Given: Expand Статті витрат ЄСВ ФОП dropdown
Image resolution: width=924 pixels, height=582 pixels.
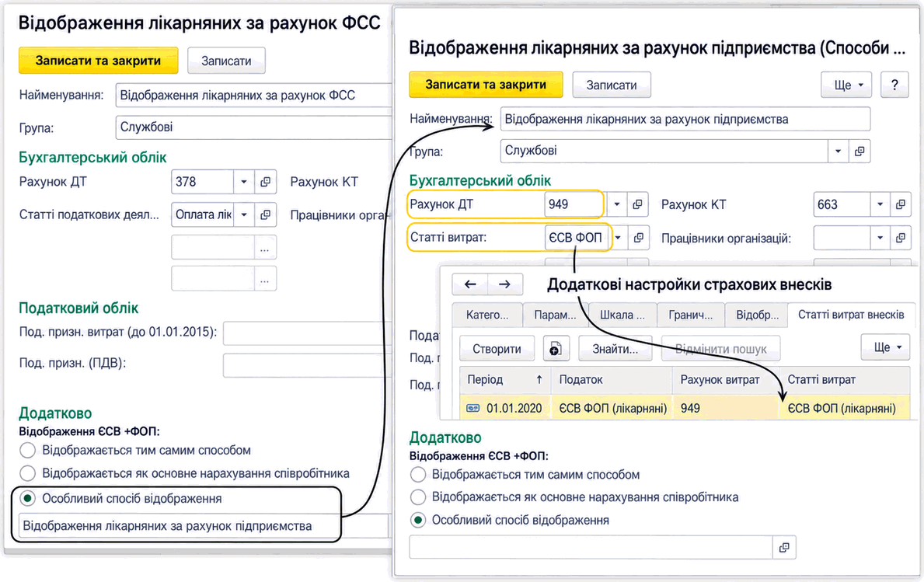Looking at the screenshot, I should pos(619,238).
